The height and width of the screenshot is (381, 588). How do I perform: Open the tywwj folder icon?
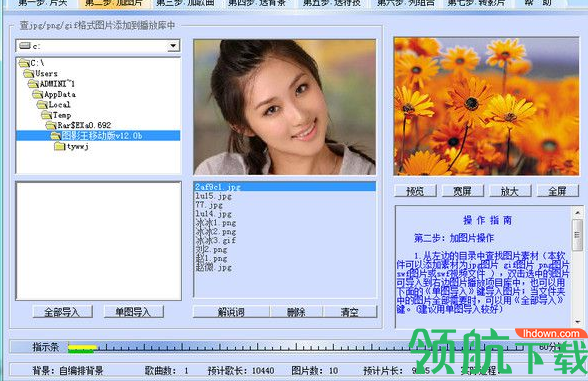pos(60,146)
